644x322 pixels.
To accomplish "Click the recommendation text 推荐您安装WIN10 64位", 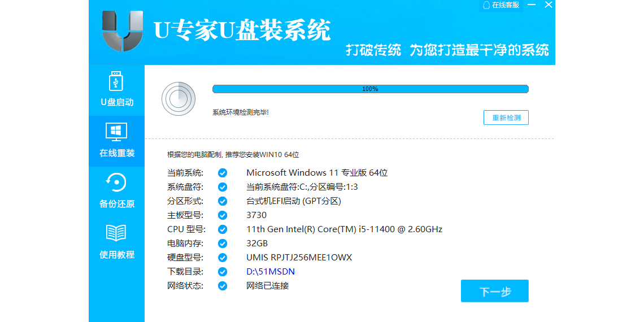I will click(262, 155).
